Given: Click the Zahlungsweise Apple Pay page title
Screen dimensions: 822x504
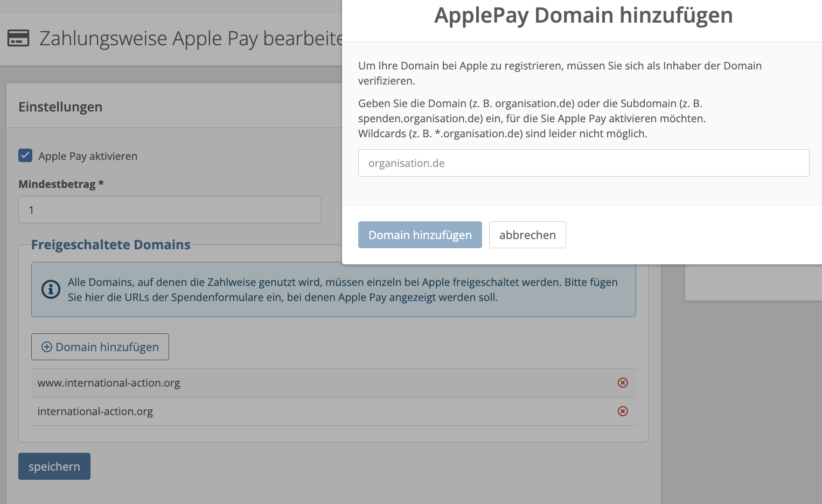Looking at the screenshot, I should (x=191, y=39).
